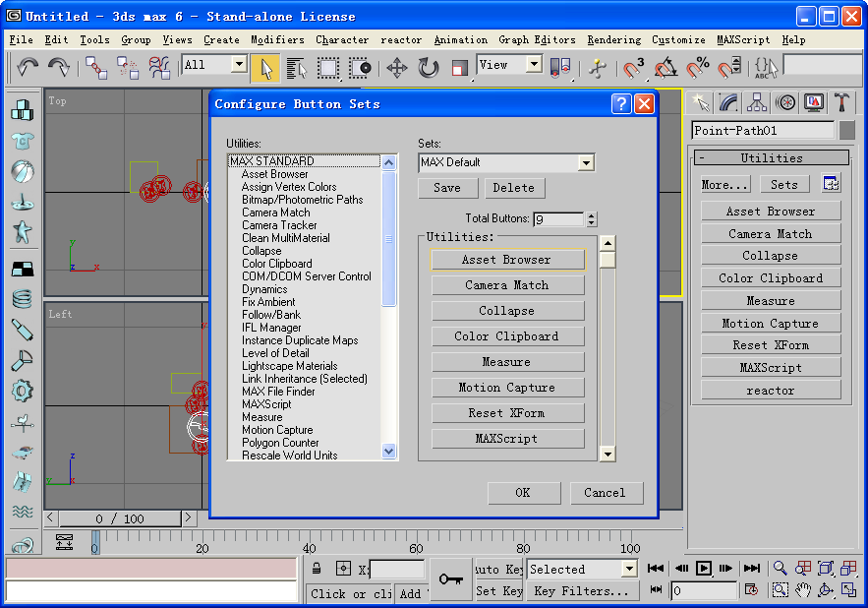Click the large Set Keys key icon
The image size is (868, 608).
pos(451,579)
